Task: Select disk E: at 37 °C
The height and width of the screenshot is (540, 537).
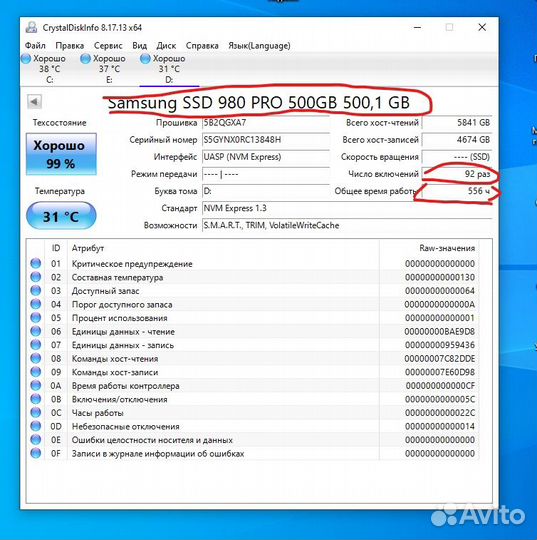Action: [x=109, y=69]
